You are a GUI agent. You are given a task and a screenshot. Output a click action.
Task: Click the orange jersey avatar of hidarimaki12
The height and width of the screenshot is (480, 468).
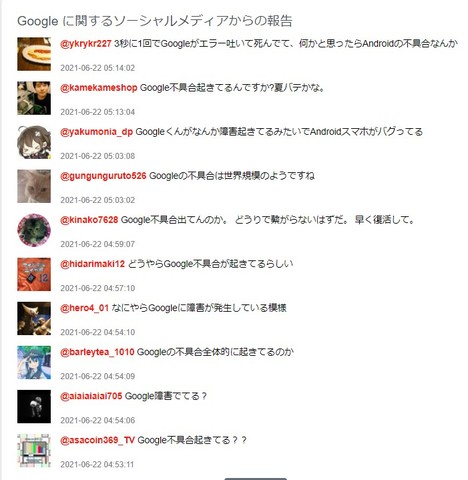pos(34,274)
